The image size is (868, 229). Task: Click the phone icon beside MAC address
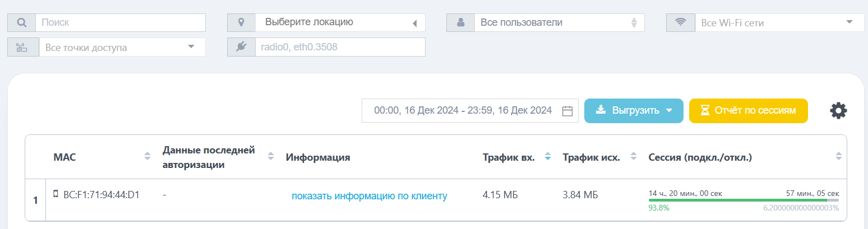pyautogui.click(x=56, y=194)
